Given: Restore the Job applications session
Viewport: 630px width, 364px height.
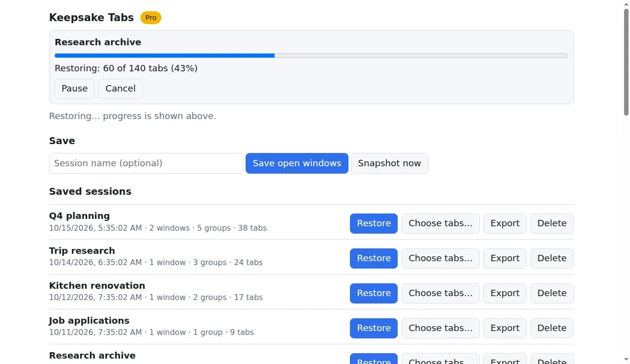Looking at the screenshot, I should coord(374,328).
